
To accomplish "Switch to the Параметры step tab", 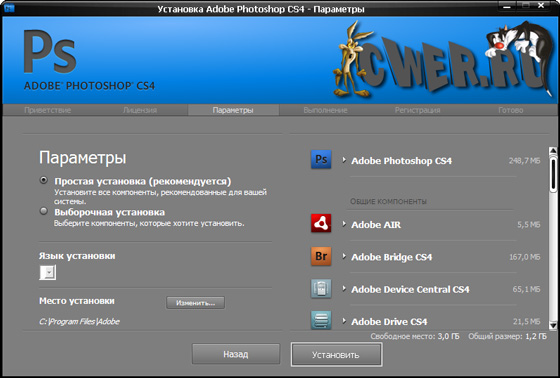I will pyautogui.click(x=233, y=110).
